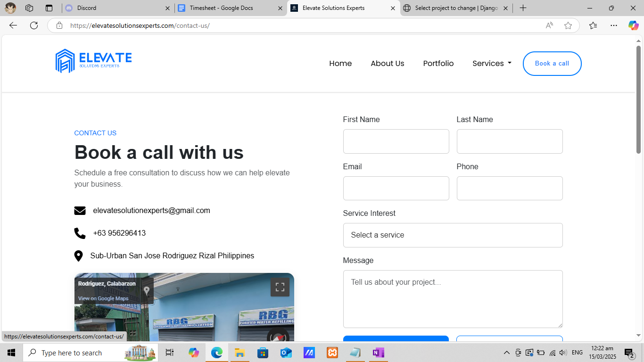
Task: Click into the First Name field
Action: tap(396, 141)
